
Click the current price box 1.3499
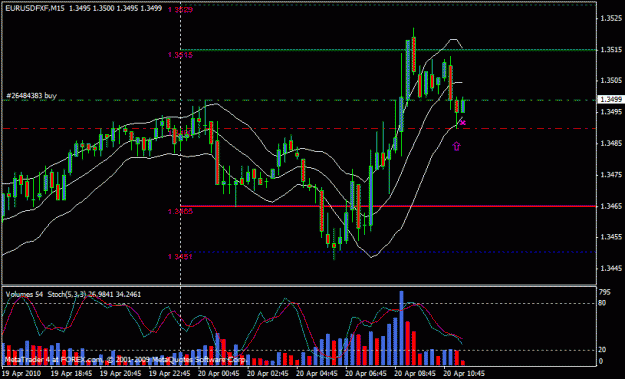tap(611, 99)
